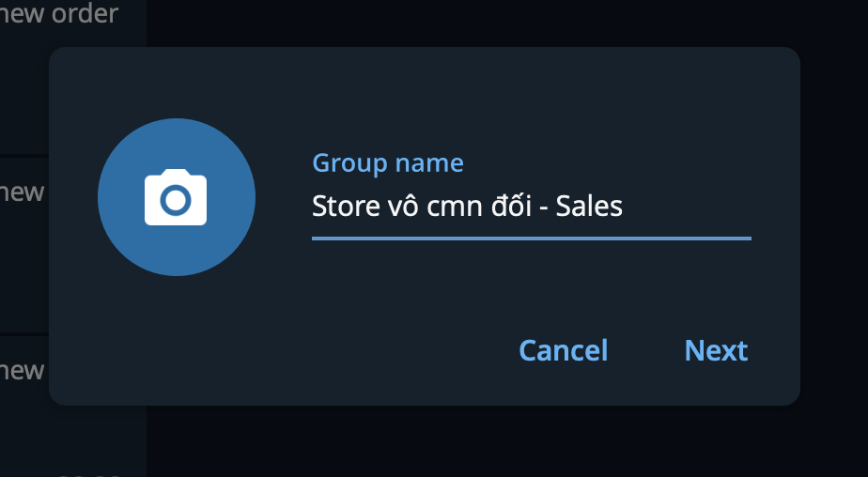This screenshot has height=477, width=868.
Task: Open group photo chooser via blue circle
Action: pos(177,197)
